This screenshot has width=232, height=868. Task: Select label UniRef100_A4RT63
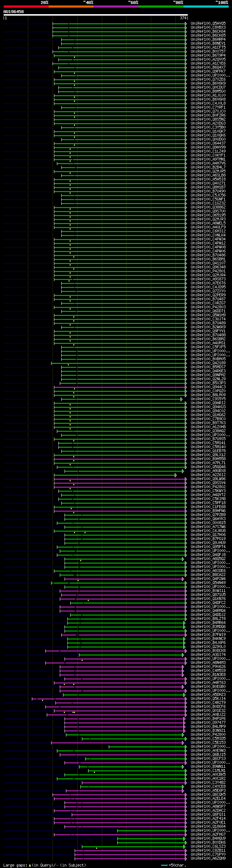[x=208, y=682]
